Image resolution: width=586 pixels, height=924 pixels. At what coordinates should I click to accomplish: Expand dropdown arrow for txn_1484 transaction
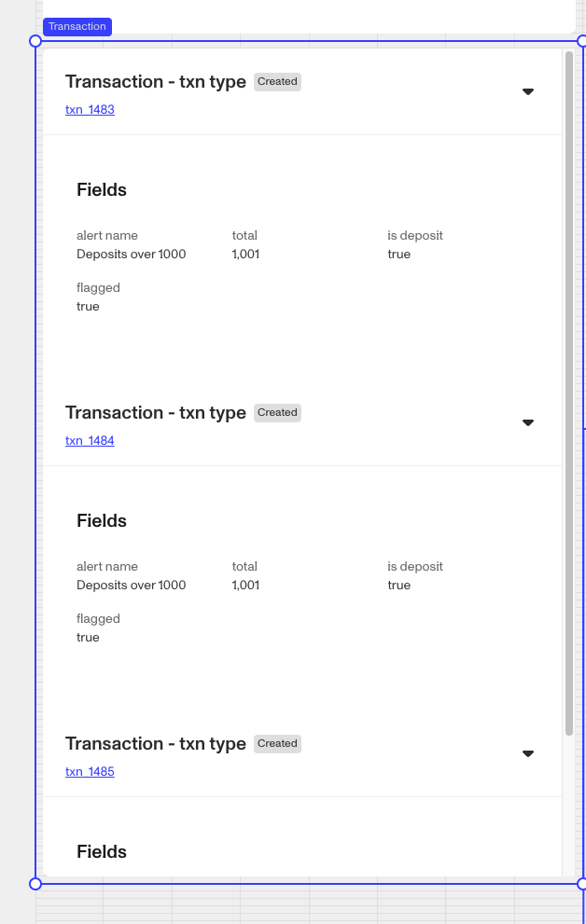click(x=527, y=422)
